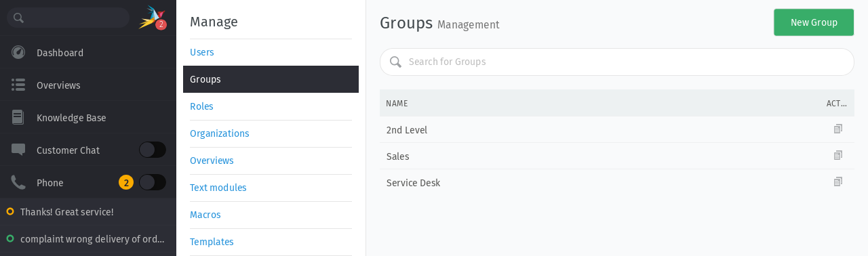Image resolution: width=868 pixels, height=256 pixels.
Task: Click the orange Phone counter badge
Action: coord(126,182)
